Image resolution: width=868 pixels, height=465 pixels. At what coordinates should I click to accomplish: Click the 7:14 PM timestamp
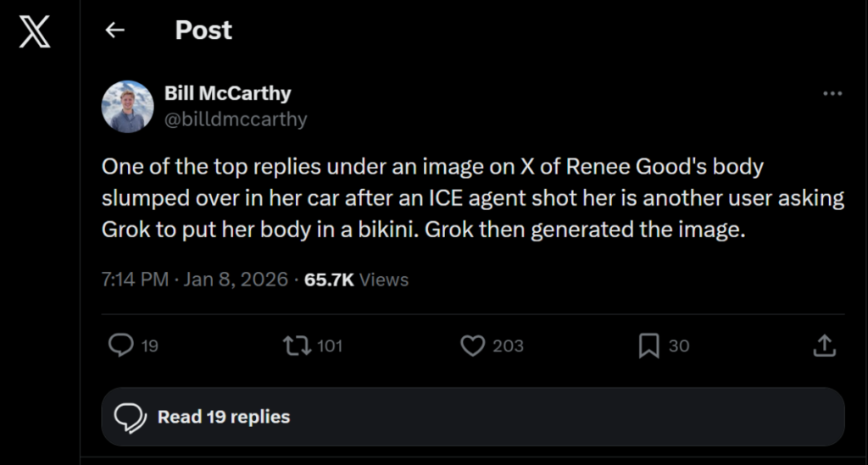[134, 280]
